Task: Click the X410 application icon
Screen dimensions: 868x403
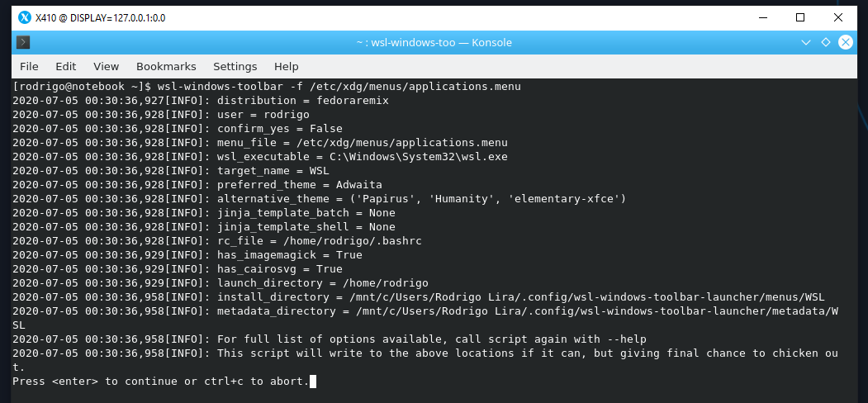Action: point(25,17)
